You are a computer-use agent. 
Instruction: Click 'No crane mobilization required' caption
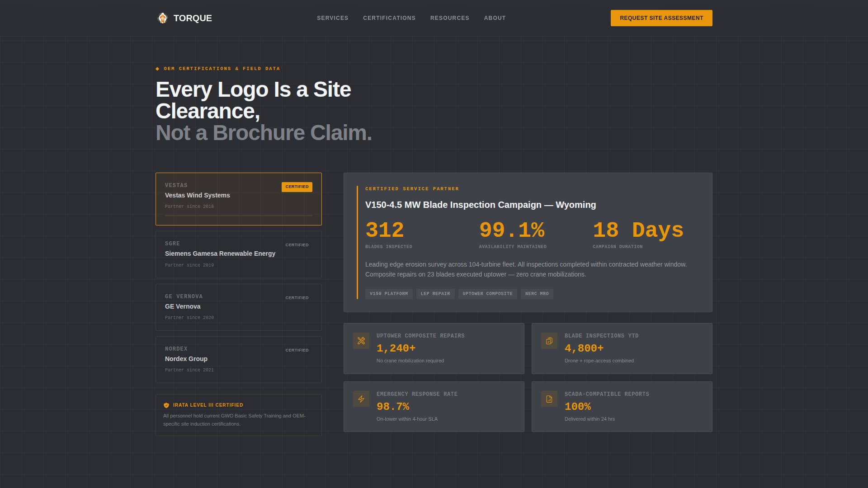click(x=410, y=361)
